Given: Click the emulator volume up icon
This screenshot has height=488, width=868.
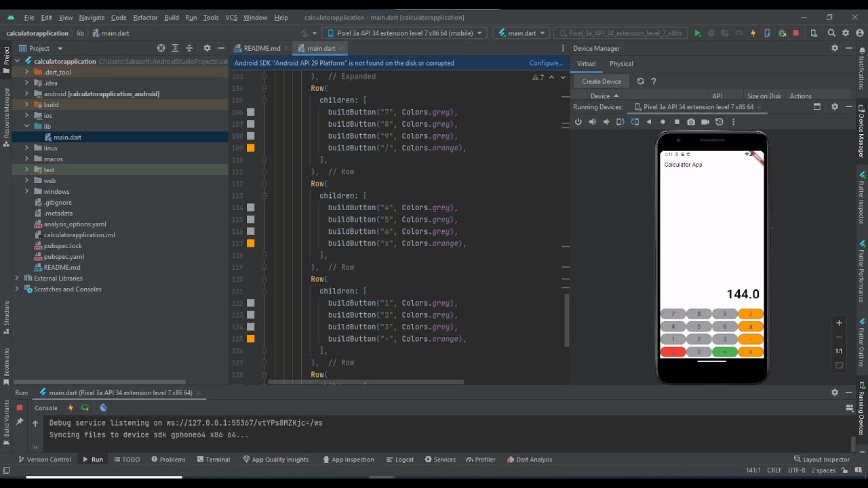Looking at the screenshot, I should [x=592, y=122].
